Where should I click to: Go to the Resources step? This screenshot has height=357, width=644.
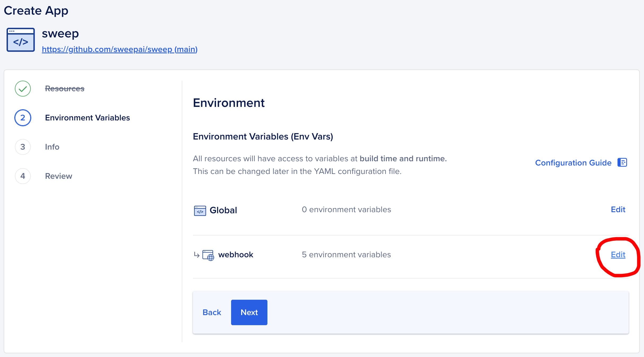(65, 89)
